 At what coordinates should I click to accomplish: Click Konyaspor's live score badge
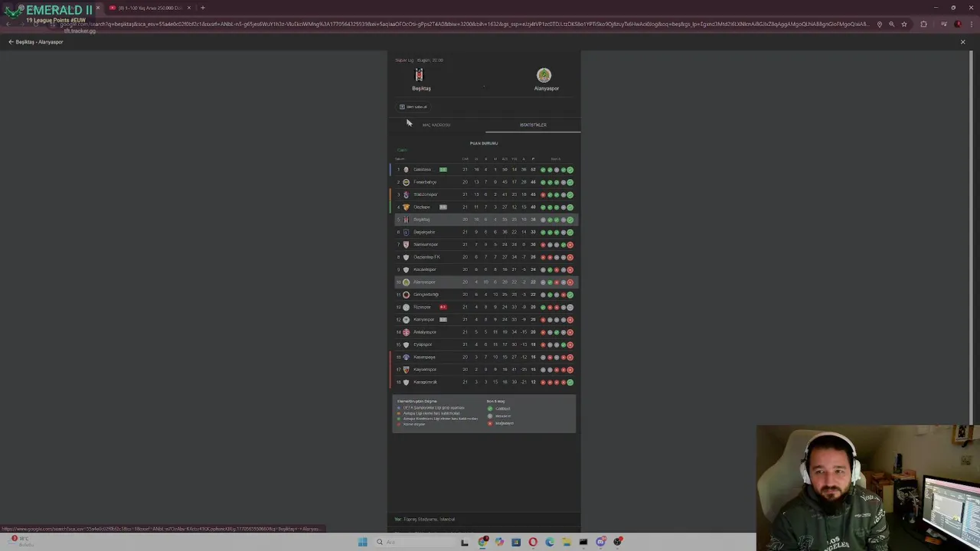tap(443, 319)
